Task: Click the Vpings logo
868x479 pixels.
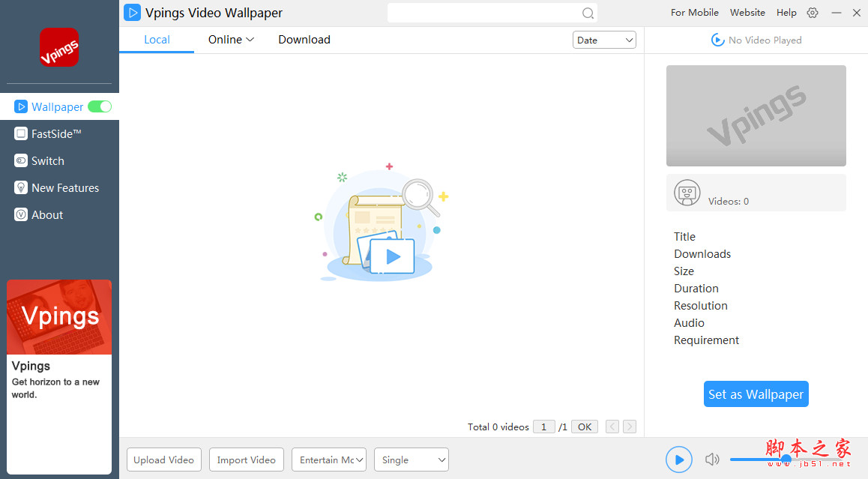Action: coord(58,47)
